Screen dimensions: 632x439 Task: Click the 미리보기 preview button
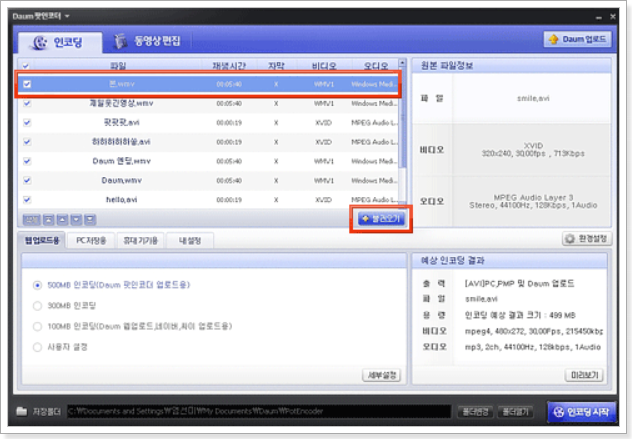click(584, 375)
